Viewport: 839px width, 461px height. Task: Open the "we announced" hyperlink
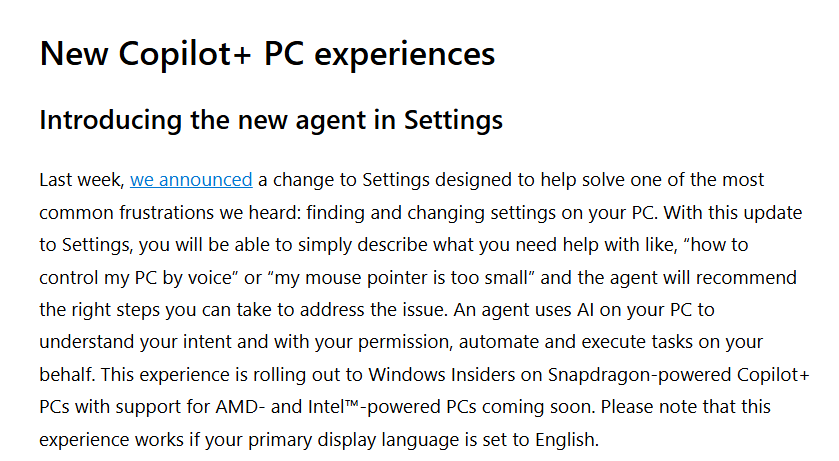191,180
